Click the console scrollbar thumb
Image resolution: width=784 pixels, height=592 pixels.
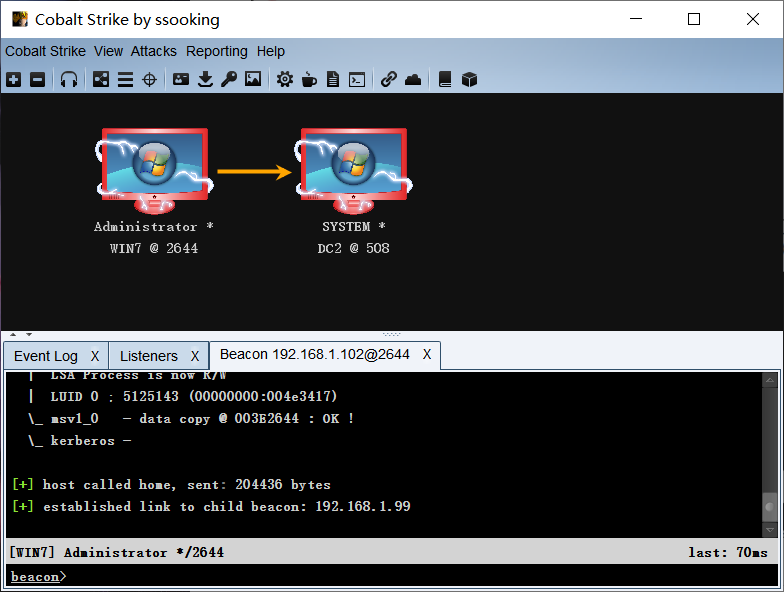(770, 507)
